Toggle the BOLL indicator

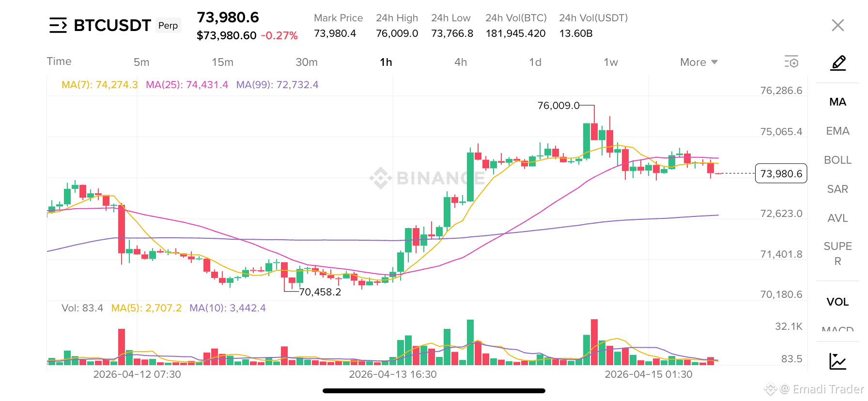click(837, 160)
